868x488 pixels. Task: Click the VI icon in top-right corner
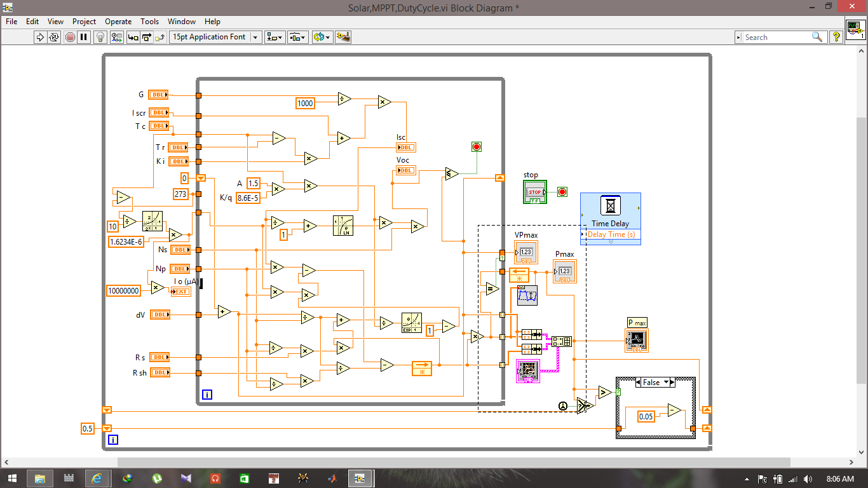tap(856, 29)
